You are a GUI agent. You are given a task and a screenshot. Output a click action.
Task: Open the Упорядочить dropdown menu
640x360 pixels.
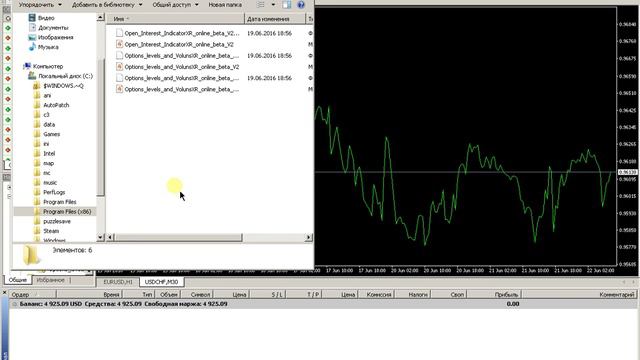click(x=40, y=5)
